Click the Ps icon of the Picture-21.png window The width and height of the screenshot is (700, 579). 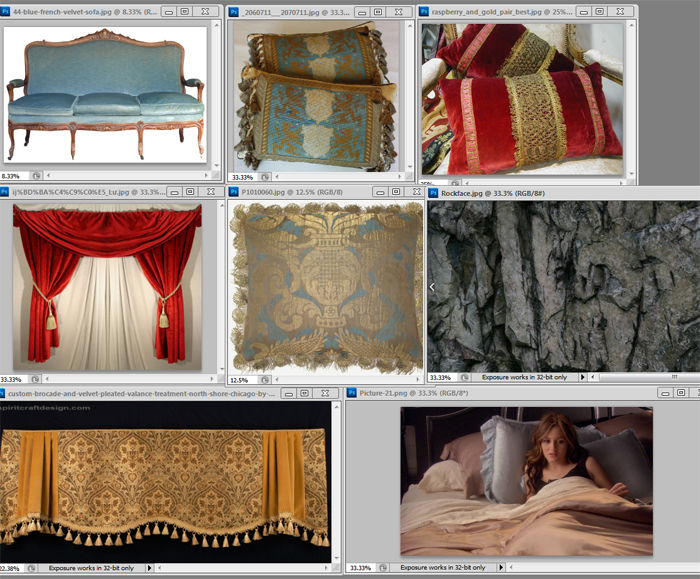pyautogui.click(x=352, y=393)
